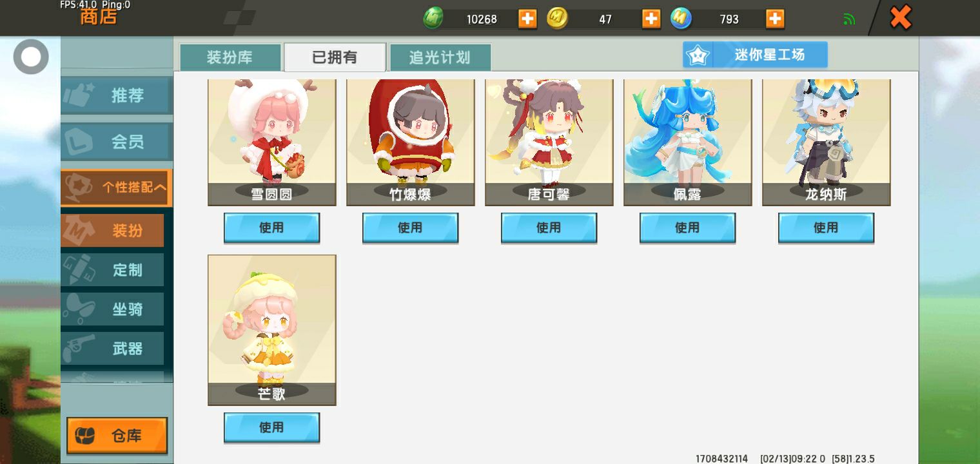The image size is (980, 464).
Task: Collapse the 个性搭配 category section
Action: click(117, 188)
